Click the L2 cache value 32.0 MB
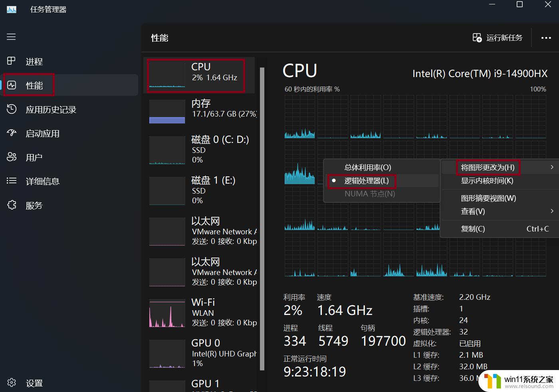The height and width of the screenshot is (392, 559). pos(473,366)
